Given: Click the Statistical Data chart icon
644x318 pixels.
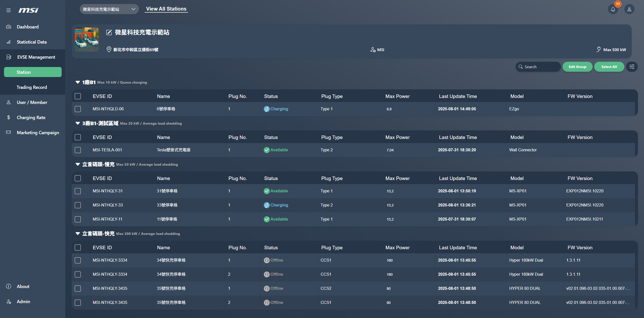Looking at the screenshot, I should tap(9, 42).
